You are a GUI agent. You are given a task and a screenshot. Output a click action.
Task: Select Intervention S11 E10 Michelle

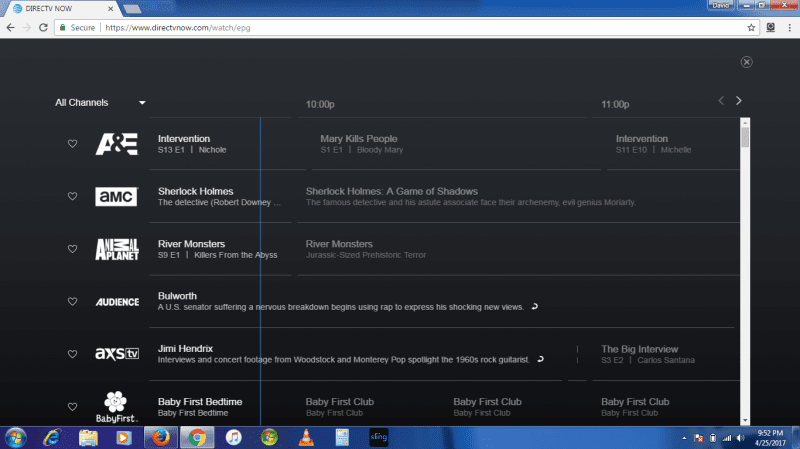(654, 144)
